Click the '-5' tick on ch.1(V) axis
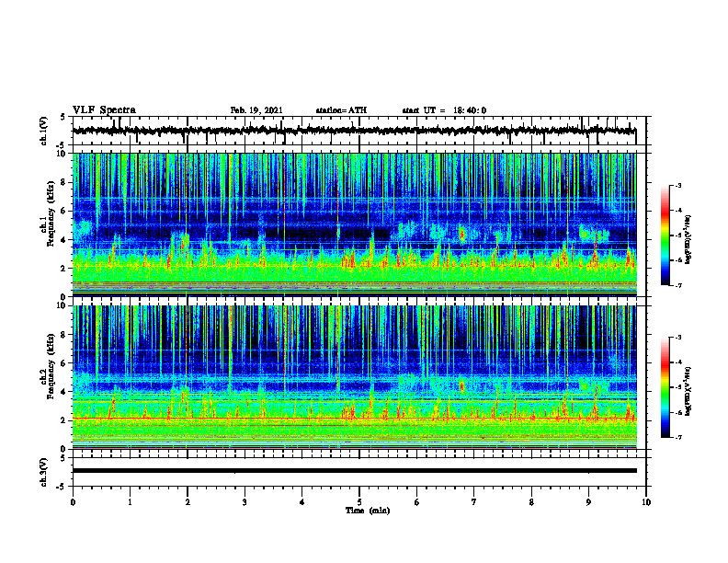Screen dimensions: 728x563 click(62, 145)
